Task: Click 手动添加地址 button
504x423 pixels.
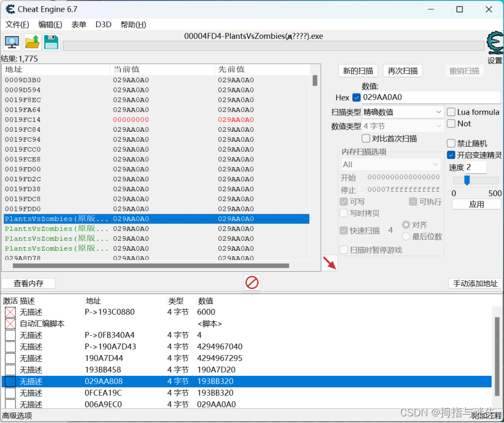Action: pyautogui.click(x=475, y=283)
